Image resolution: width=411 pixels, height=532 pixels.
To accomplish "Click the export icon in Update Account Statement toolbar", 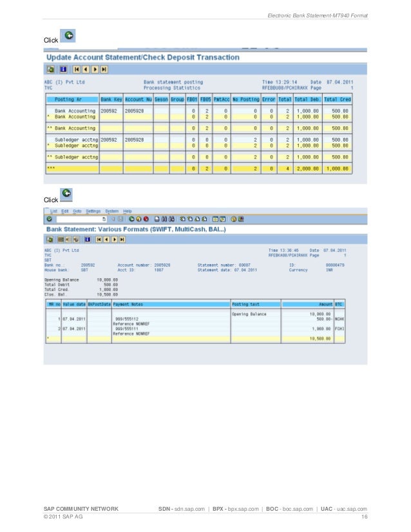I will click(x=50, y=69).
